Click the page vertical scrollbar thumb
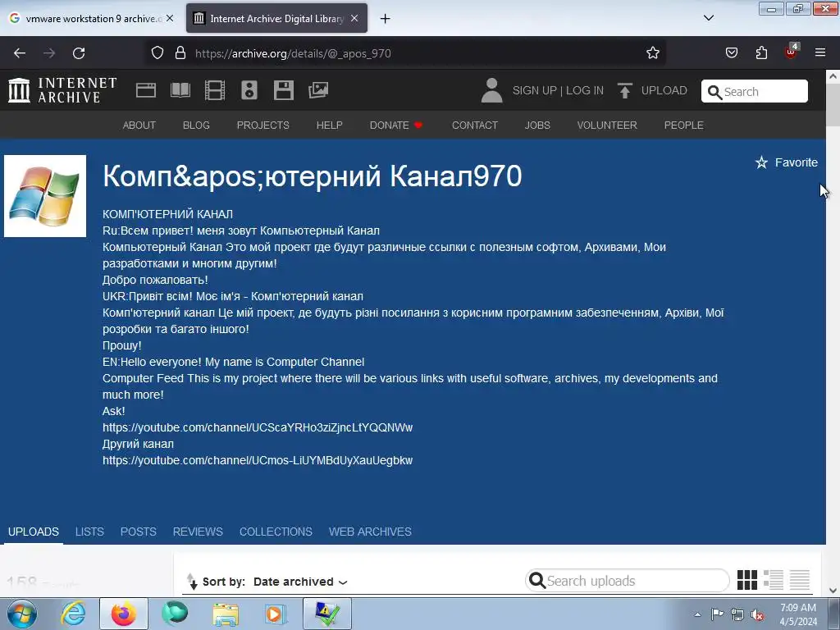Image resolution: width=840 pixels, height=630 pixels. point(833,105)
